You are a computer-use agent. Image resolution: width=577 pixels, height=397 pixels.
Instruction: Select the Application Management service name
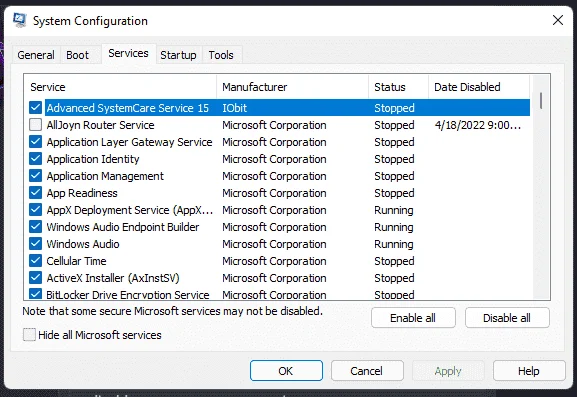click(x=105, y=176)
